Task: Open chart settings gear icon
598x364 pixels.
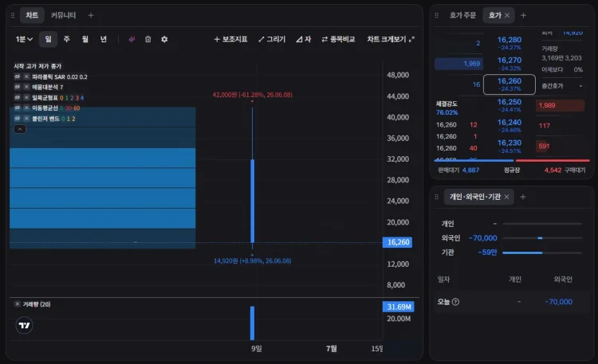Action: [x=164, y=39]
